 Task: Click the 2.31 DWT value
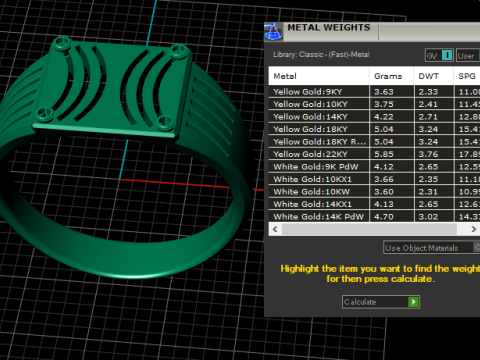pyautogui.click(x=428, y=192)
